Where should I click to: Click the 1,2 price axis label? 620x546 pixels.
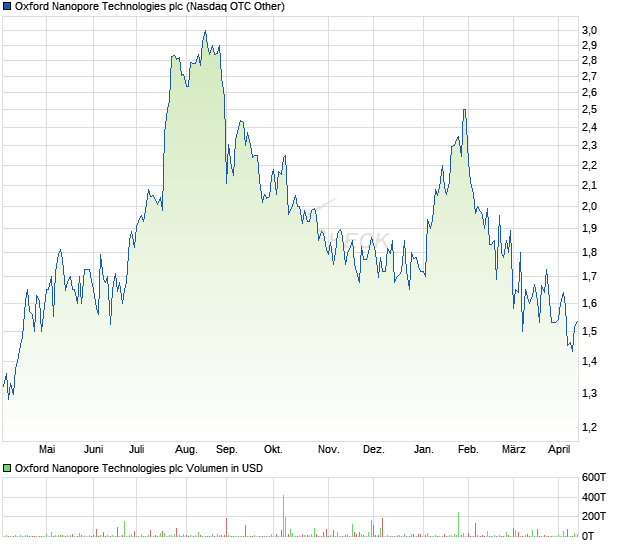pyautogui.click(x=589, y=428)
